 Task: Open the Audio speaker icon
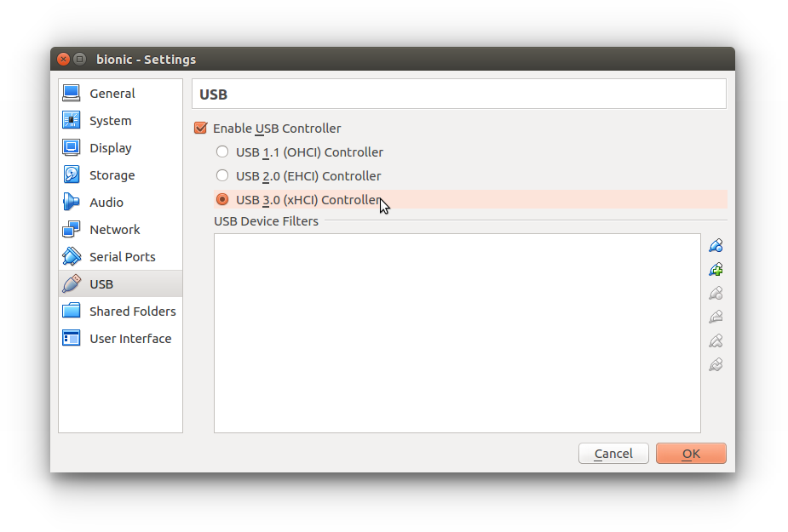[x=72, y=203]
